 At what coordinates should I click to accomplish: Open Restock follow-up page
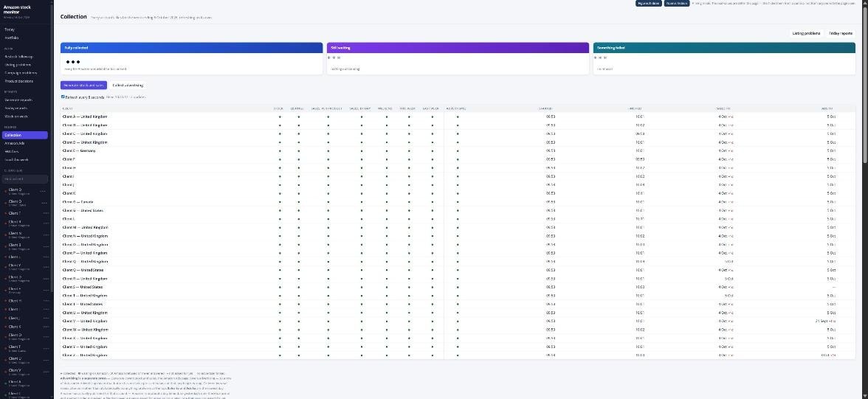tap(19, 57)
